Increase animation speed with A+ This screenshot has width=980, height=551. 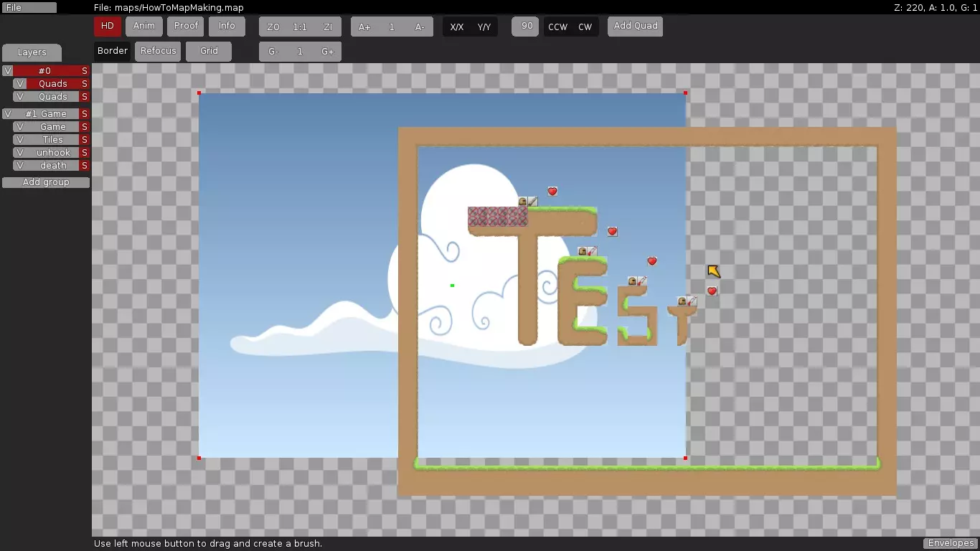(x=364, y=27)
